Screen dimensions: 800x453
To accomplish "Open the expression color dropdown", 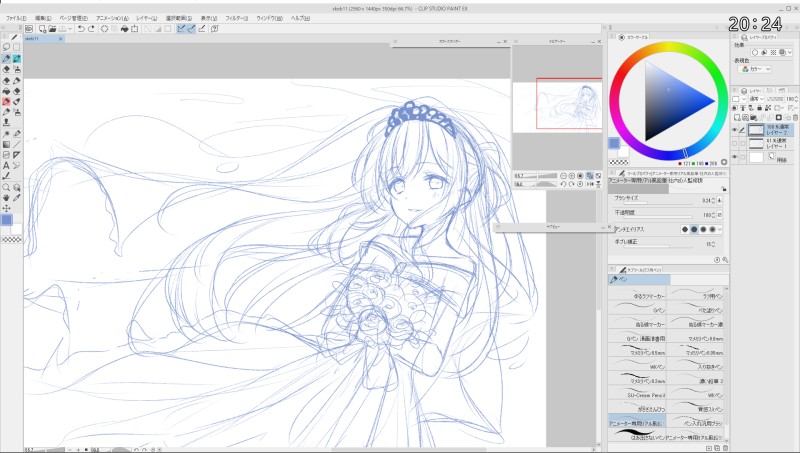I will 756,69.
